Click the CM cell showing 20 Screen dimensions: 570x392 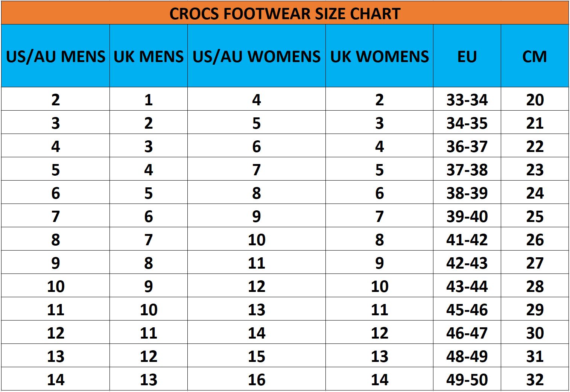[535, 99]
